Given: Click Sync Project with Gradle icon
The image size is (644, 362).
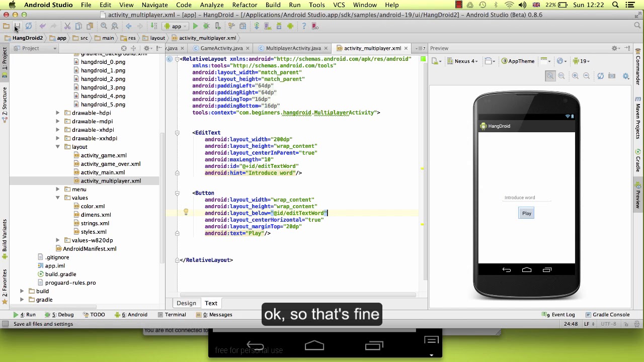Looking at the screenshot, I should [x=257, y=26].
